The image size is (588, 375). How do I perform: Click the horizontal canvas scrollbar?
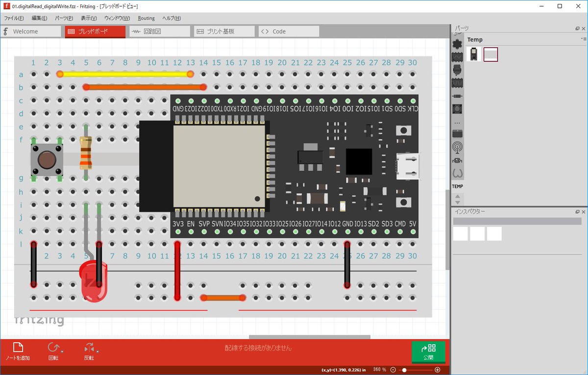click(310, 337)
